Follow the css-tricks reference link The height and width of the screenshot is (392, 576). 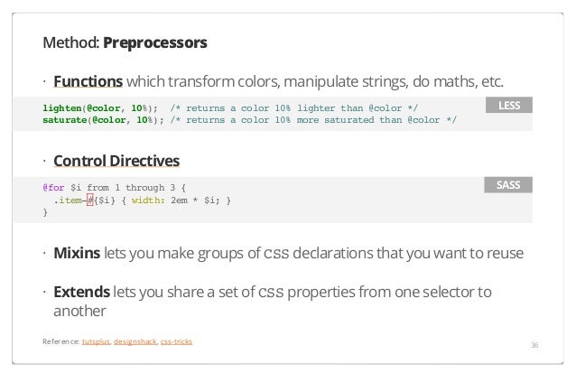[x=176, y=341]
